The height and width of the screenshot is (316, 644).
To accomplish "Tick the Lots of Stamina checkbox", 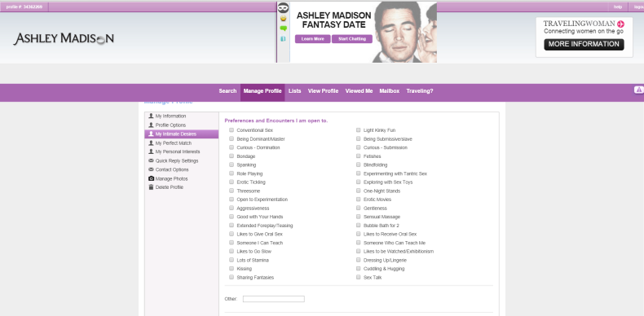I will click(x=232, y=260).
